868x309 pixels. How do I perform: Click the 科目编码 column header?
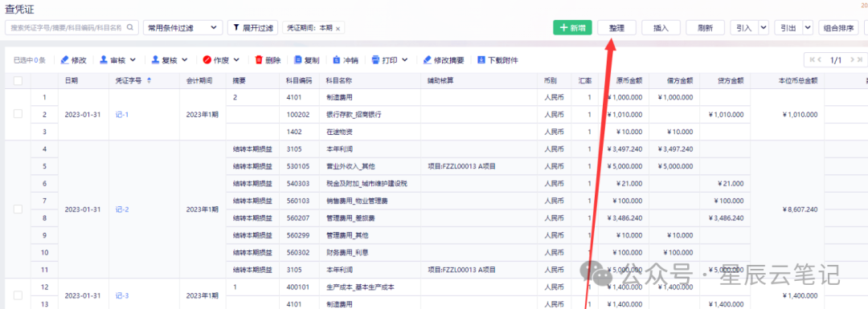[x=299, y=80]
